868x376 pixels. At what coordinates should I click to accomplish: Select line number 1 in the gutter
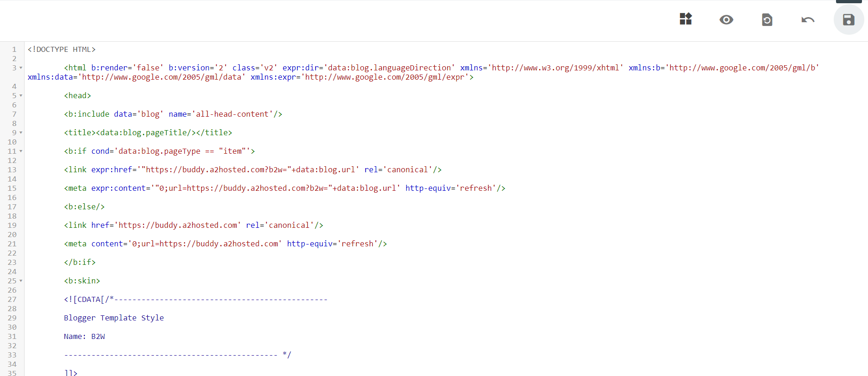click(x=14, y=50)
